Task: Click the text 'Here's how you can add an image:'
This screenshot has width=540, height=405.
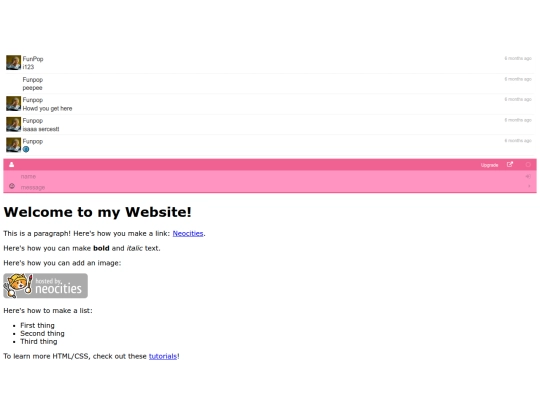Action: [x=62, y=263]
